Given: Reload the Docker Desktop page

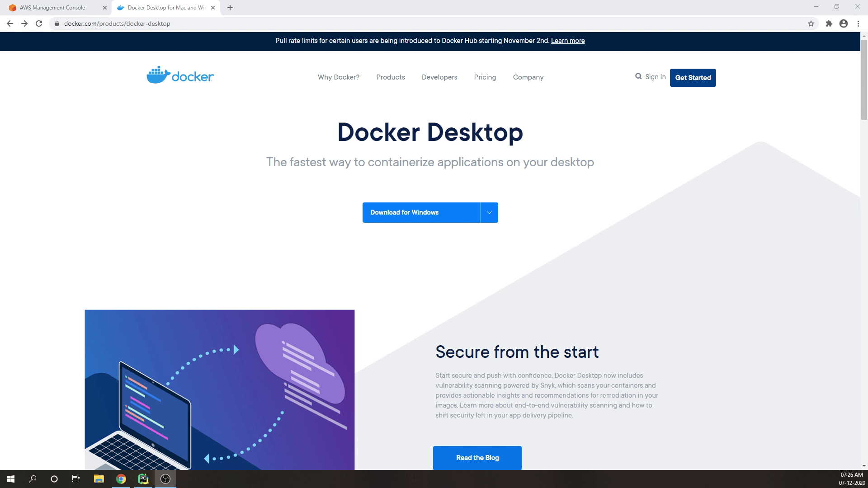Looking at the screenshot, I should click(x=39, y=23).
